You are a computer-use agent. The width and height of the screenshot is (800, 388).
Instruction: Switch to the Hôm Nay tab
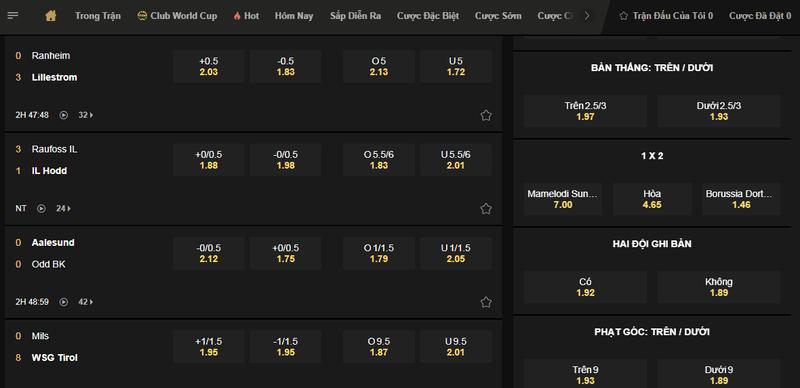pyautogui.click(x=294, y=16)
